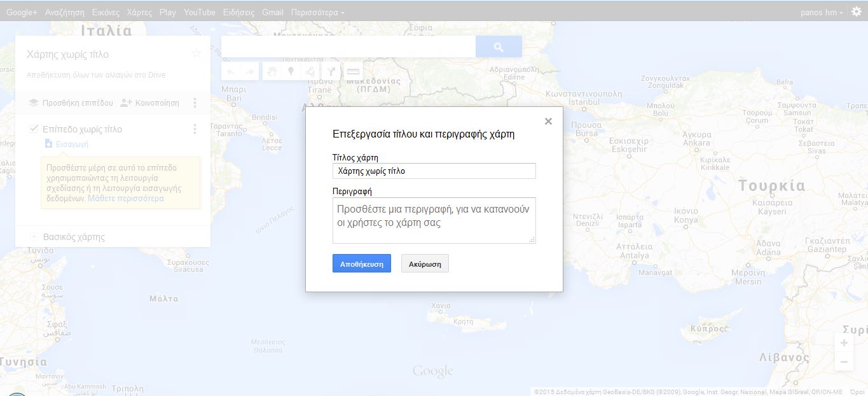
Task: Go to Χάρτες in the top bar
Action: [139, 12]
